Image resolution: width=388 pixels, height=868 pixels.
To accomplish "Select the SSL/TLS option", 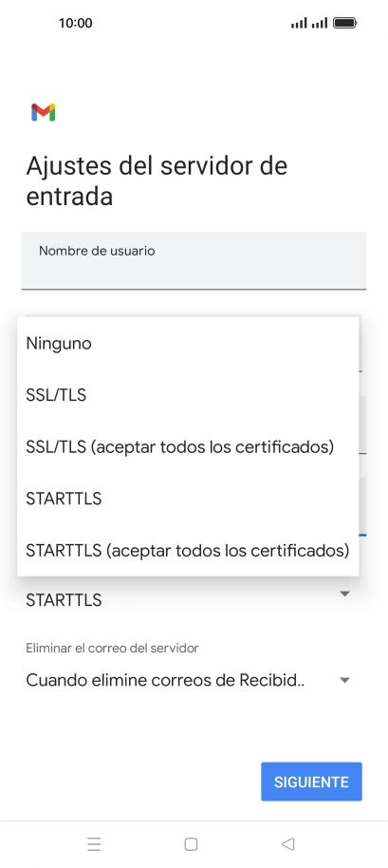I will tap(188, 395).
